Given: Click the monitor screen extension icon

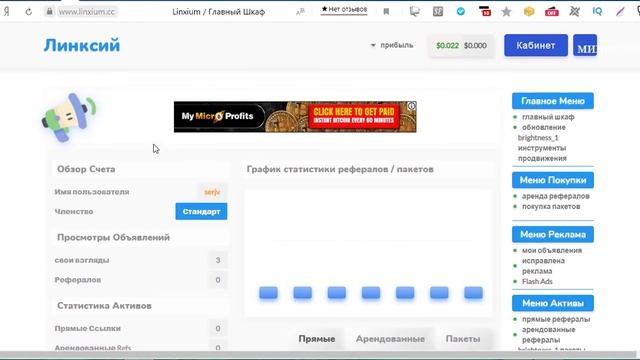Looking at the screenshot, I should (415, 11).
